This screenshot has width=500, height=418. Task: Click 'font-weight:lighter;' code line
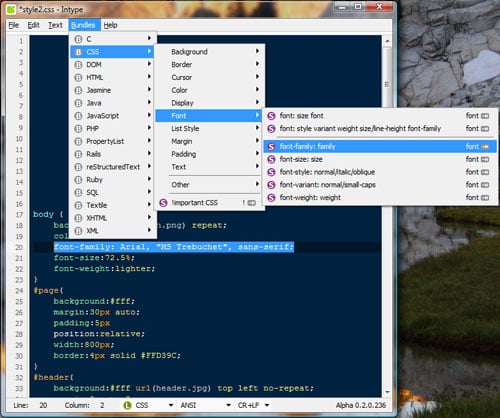pyautogui.click(x=104, y=269)
